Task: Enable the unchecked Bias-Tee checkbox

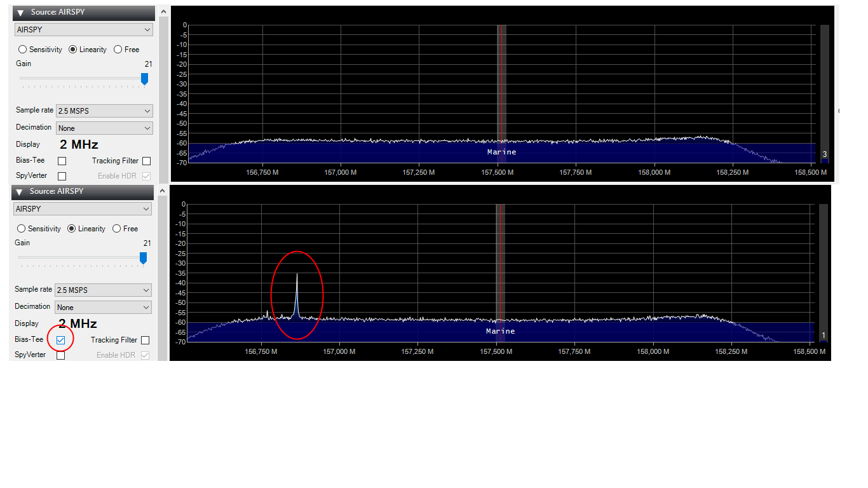Action: coord(62,161)
